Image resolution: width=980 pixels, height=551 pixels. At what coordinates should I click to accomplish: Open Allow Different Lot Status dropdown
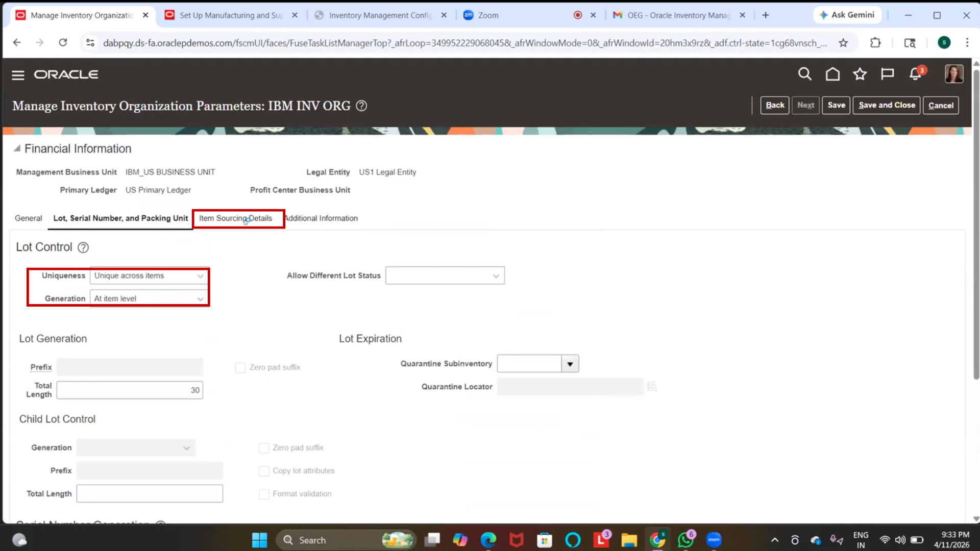[x=445, y=275]
